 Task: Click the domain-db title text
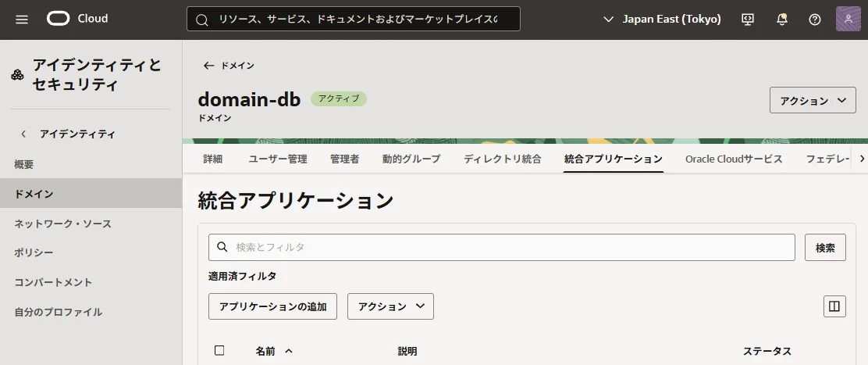pyautogui.click(x=249, y=99)
